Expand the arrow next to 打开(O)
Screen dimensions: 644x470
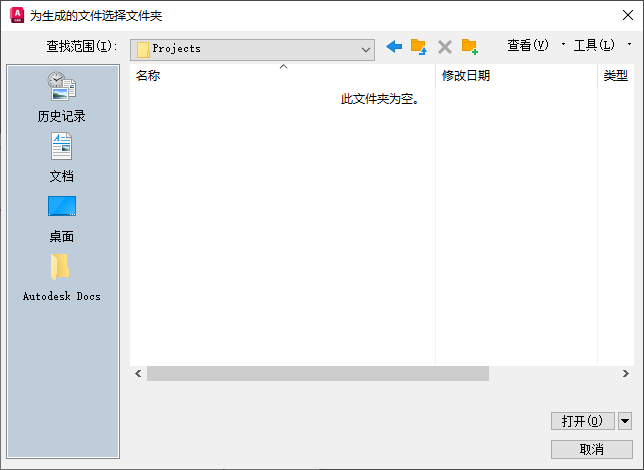pos(625,421)
